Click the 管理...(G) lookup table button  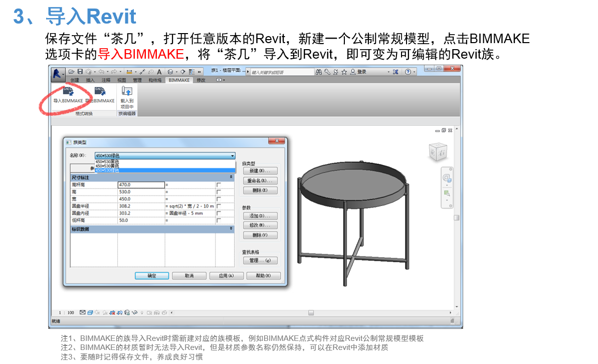260,260
